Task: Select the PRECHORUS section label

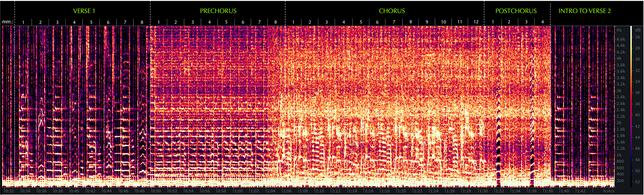Action: click(218, 11)
